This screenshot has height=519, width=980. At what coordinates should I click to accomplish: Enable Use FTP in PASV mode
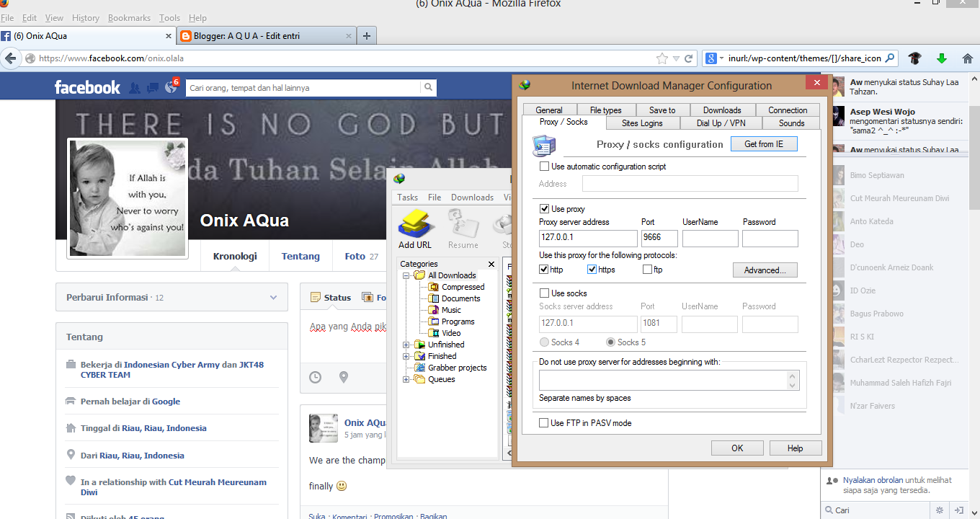(544, 423)
